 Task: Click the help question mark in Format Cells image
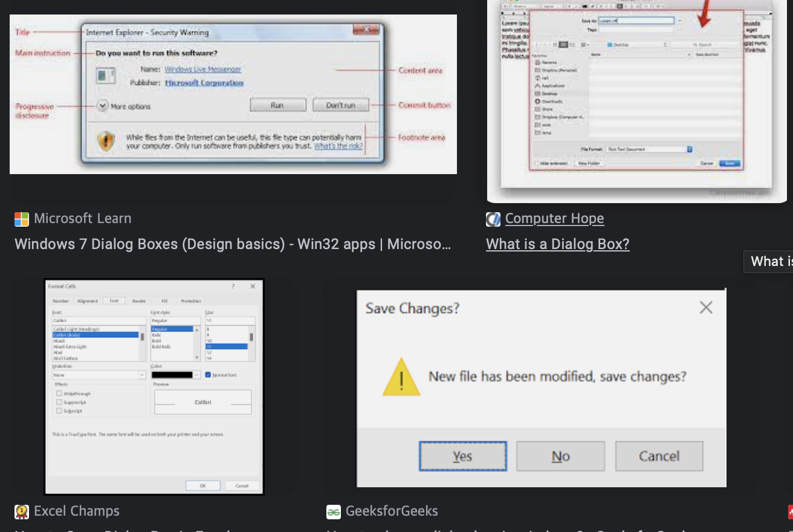[x=233, y=286]
